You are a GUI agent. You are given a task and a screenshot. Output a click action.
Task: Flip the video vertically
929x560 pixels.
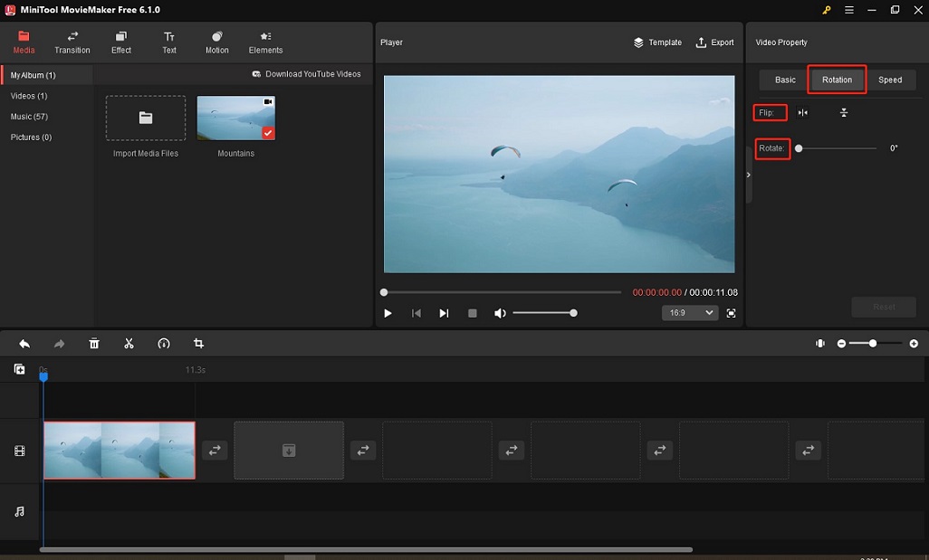pos(844,112)
